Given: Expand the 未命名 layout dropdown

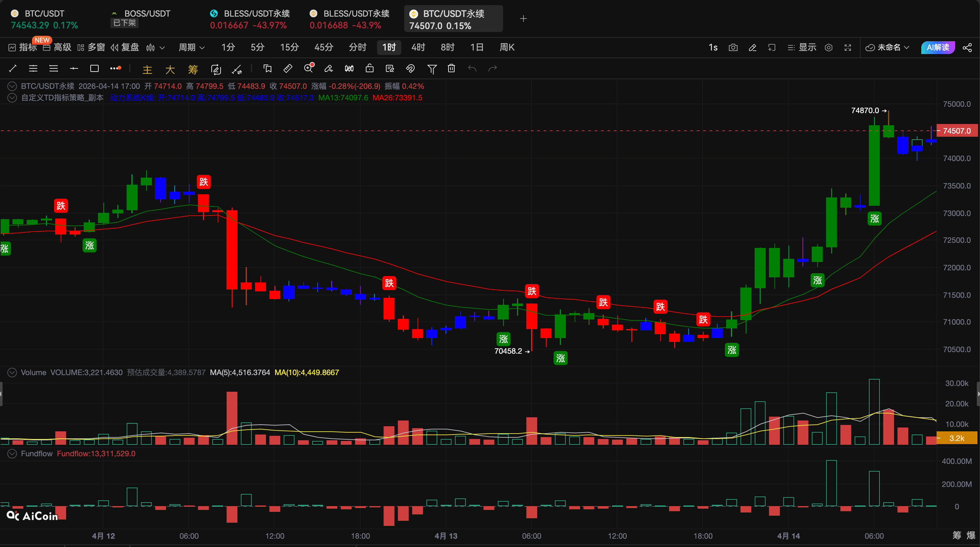Looking at the screenshot, I should coord(887,48).
